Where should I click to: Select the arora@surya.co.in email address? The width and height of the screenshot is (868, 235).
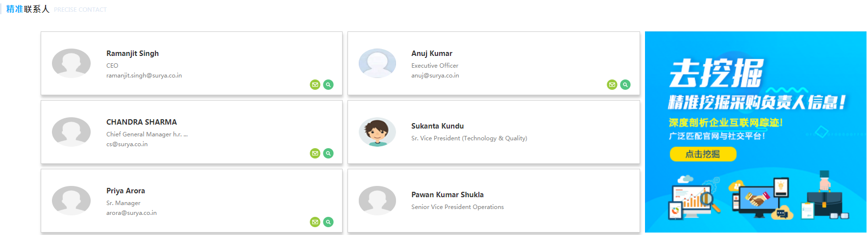pos(131,213)
